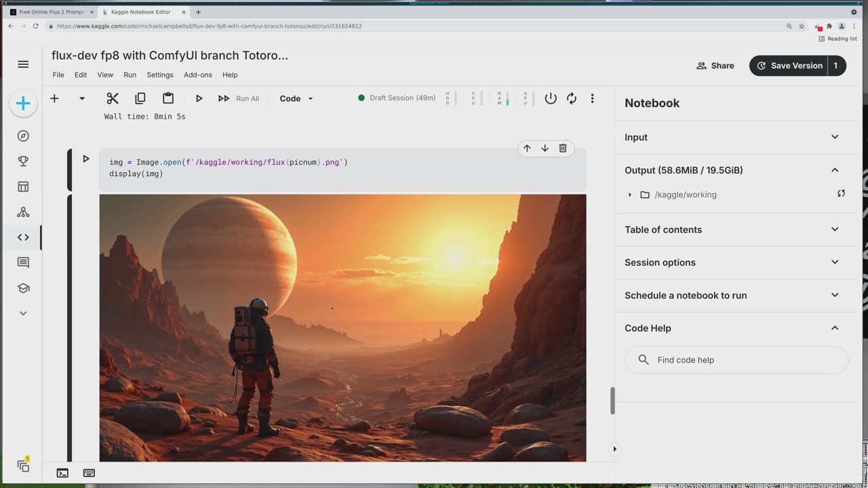Viewport: 868px width, 488px height.
Task: Run the img display cell
Action: pos(86,159)
